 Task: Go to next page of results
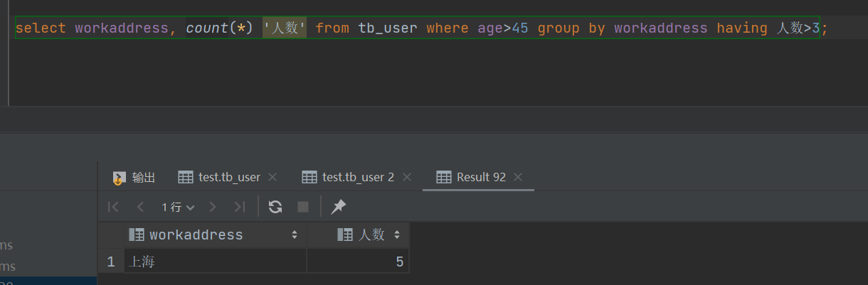point(213,207)
